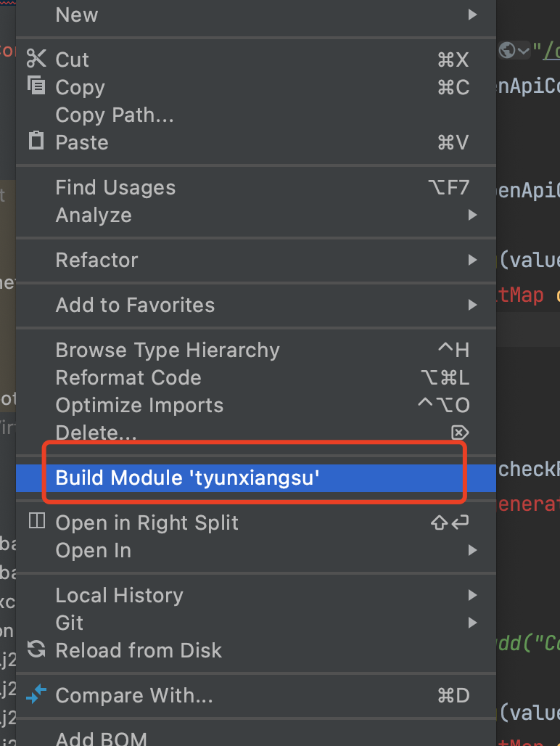Expand the Analyze submenu arrow
Screen dimensions: 560x746
click(472, 215)
